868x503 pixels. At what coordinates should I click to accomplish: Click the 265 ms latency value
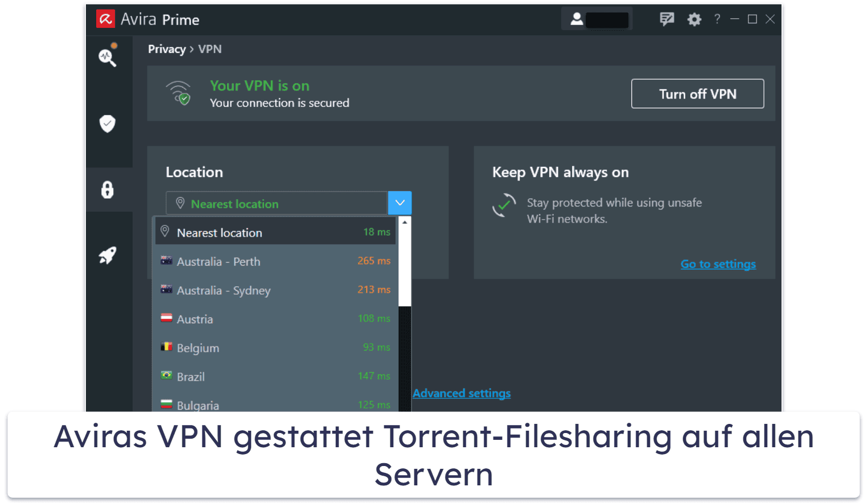click(x=374, y=261)
